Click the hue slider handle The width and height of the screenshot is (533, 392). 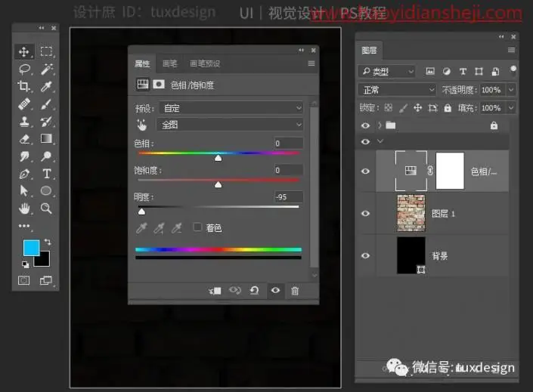[x=218, y=158]
